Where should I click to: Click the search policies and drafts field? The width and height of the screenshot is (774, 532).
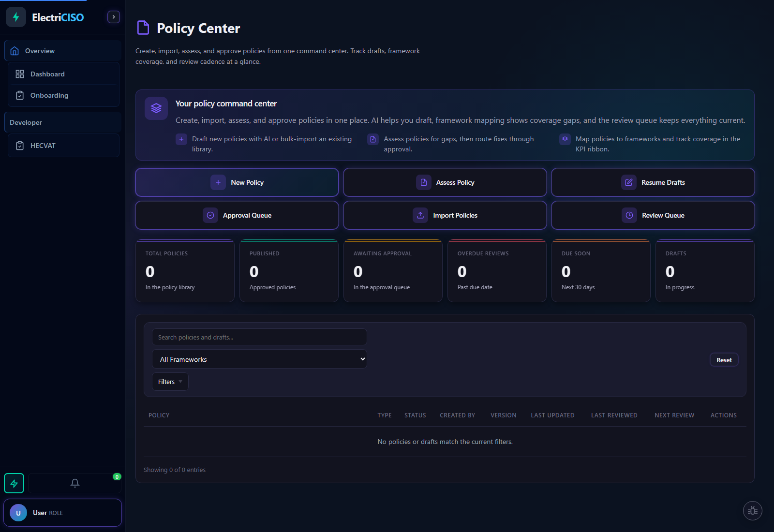click(x=259, y=337)
